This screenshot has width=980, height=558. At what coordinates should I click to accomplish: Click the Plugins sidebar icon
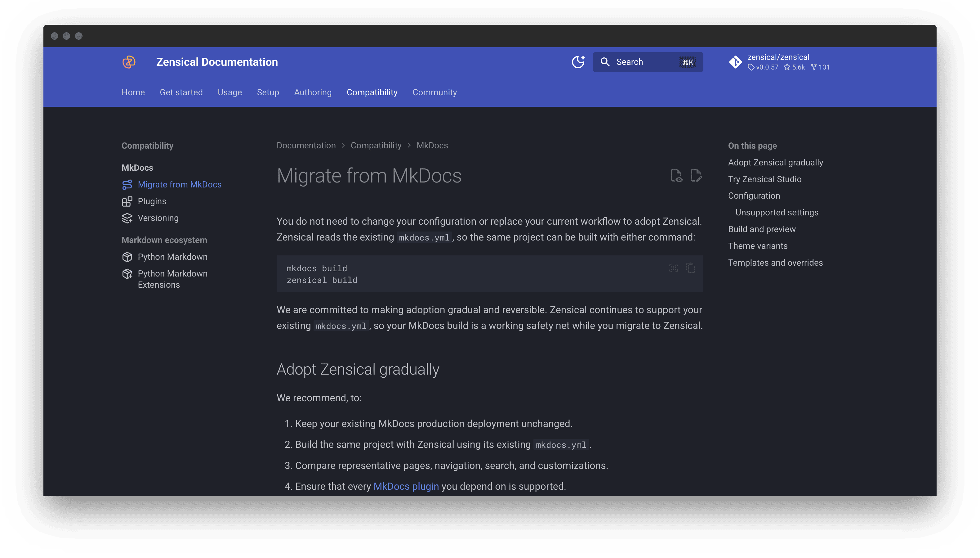point(127,202)
